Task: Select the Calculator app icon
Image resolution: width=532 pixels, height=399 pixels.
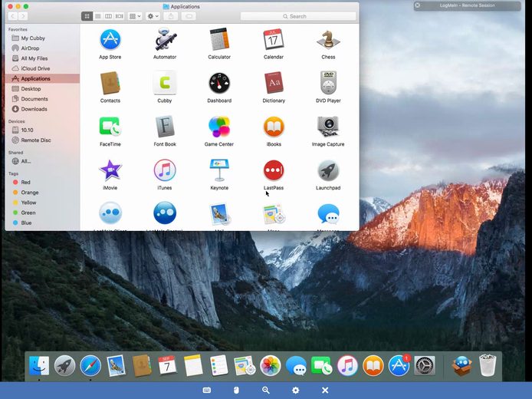Action: pos(219,39)
